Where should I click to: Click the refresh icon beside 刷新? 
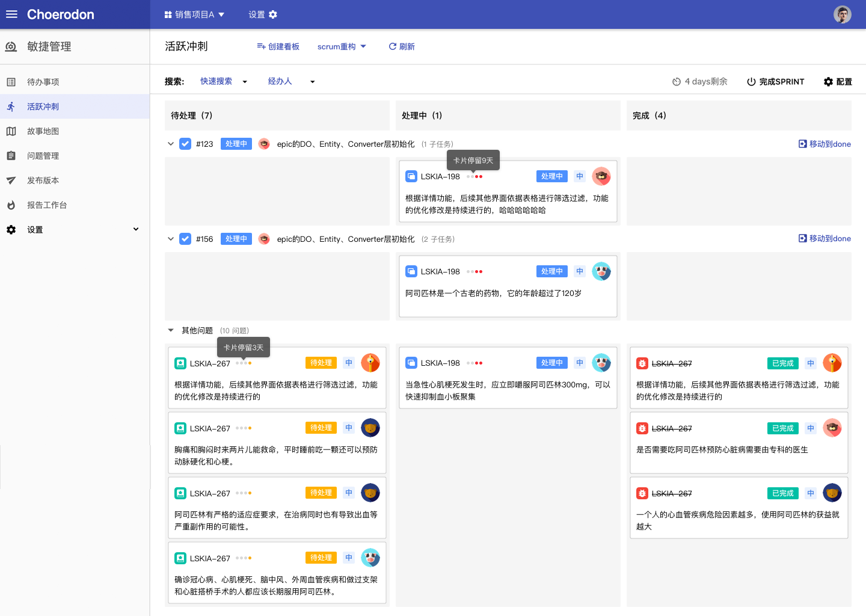click(x=393, y=46)
